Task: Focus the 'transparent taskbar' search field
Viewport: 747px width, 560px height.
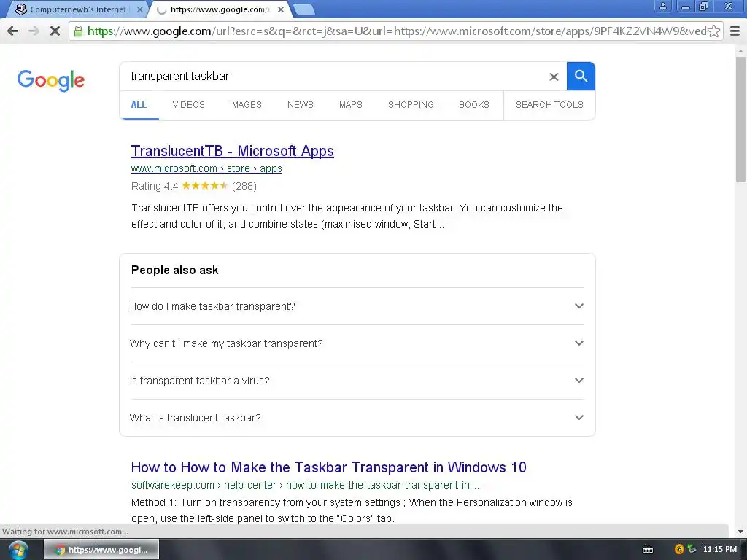Action: coord(333,76)
